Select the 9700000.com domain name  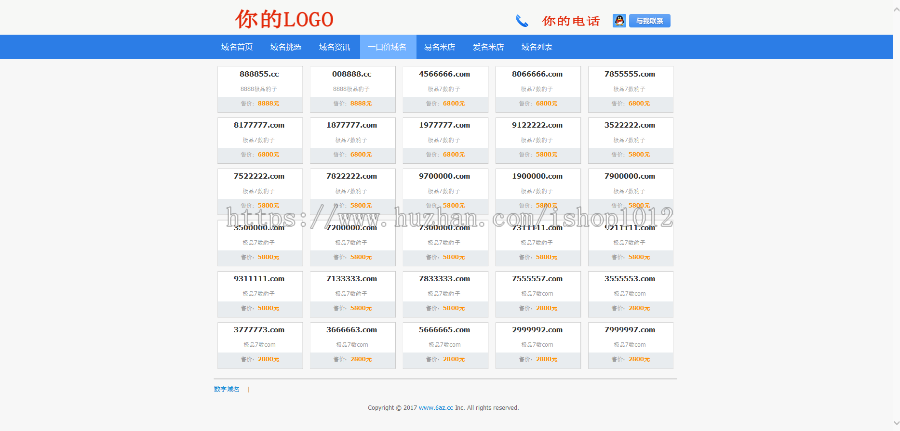click(x=444, y=176)
